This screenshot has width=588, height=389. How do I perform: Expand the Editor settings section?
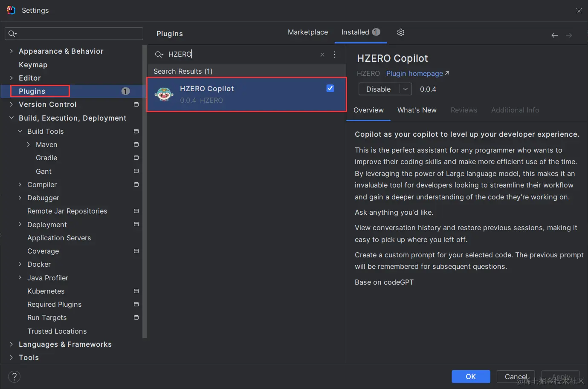tap(11, 78)
